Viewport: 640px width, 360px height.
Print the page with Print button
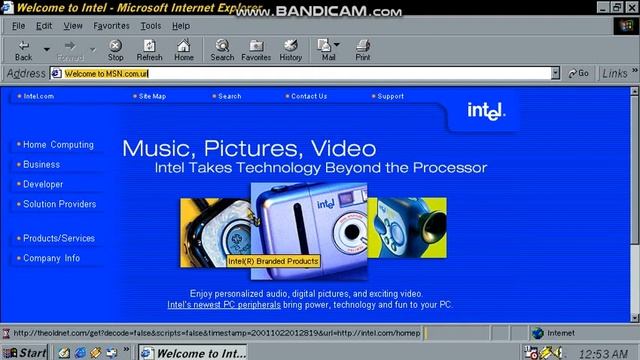(x=362, y=51)
